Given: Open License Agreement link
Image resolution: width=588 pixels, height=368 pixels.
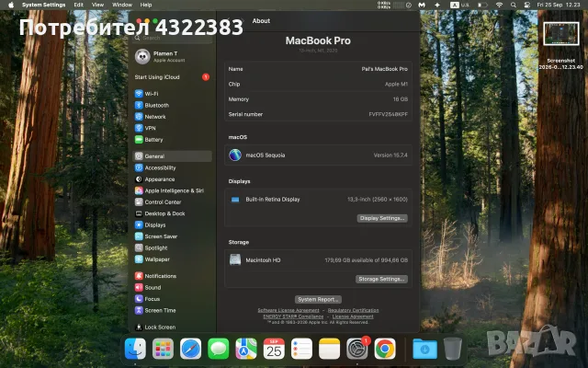Looking at the screenshot, I should (x=353, y=316).
